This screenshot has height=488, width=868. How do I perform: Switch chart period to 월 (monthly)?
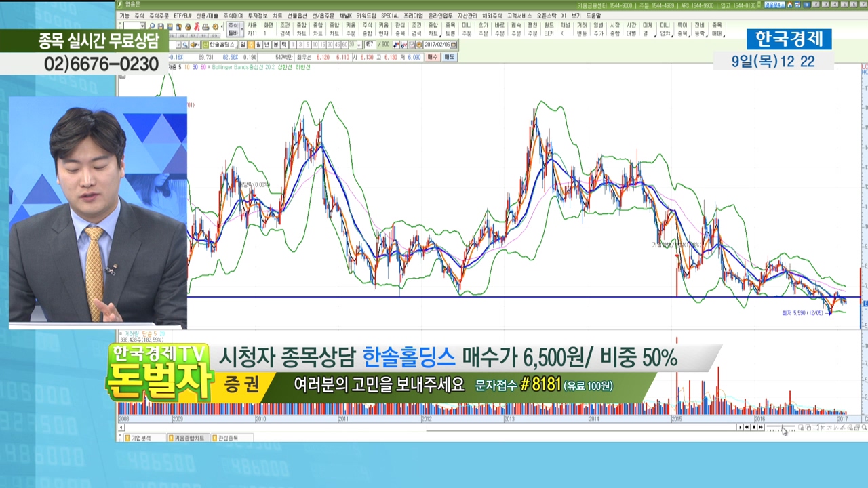tap(258, 45)
